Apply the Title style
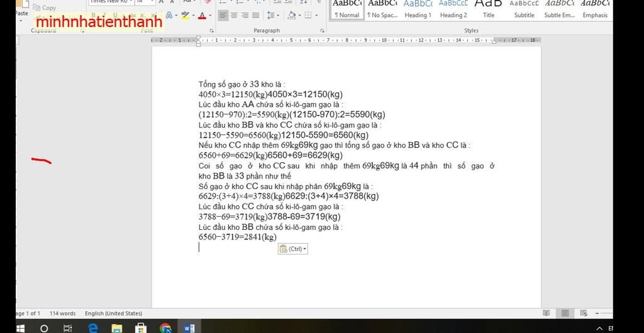The height and width of the screenshot is (333, 644). 489,9
